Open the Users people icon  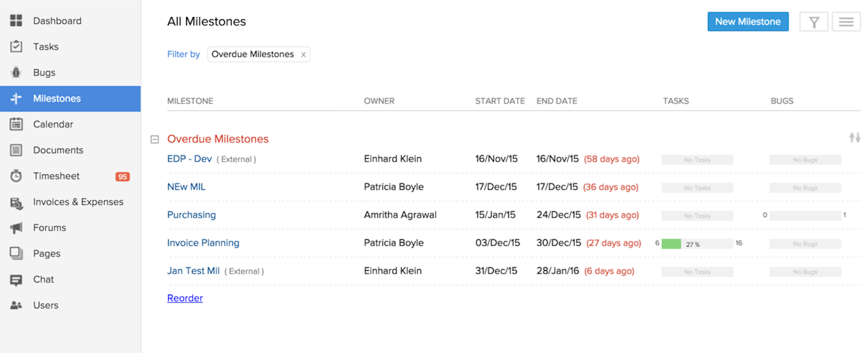click(x=16, y=305)
